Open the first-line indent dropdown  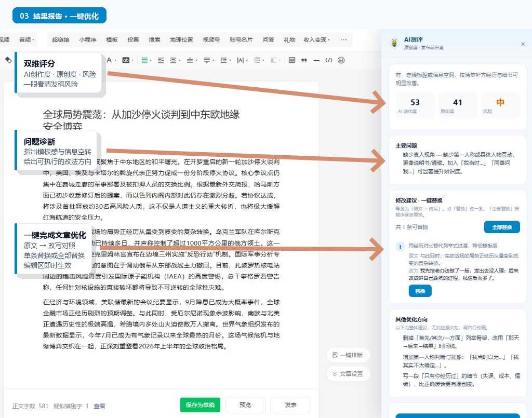[175, 60]
